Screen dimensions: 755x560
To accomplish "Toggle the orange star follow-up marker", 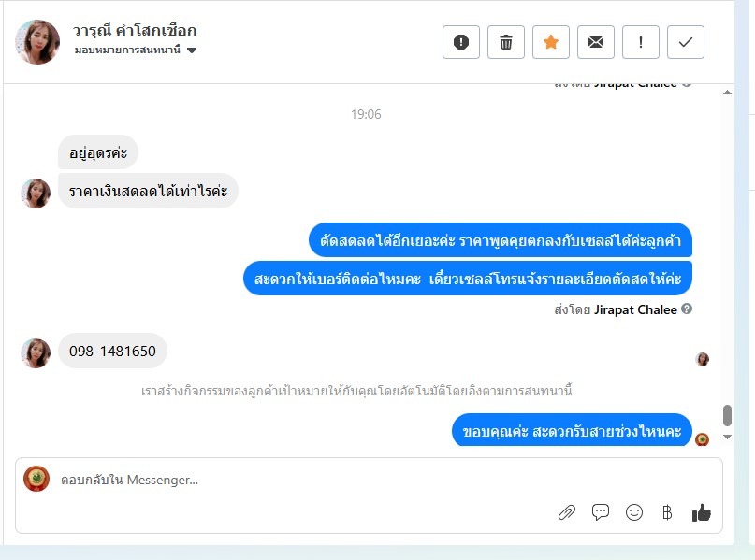I will (551, 42).
